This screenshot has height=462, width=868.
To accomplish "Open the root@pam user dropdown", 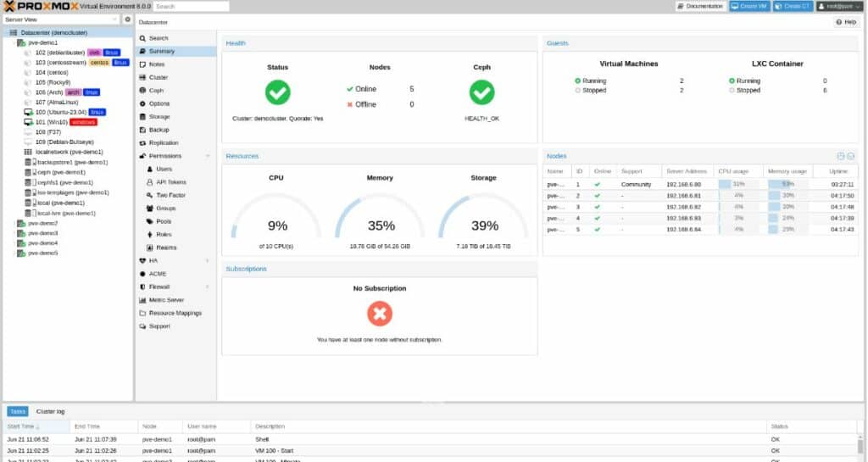I will pyautogui.click(x=839, y=6).
